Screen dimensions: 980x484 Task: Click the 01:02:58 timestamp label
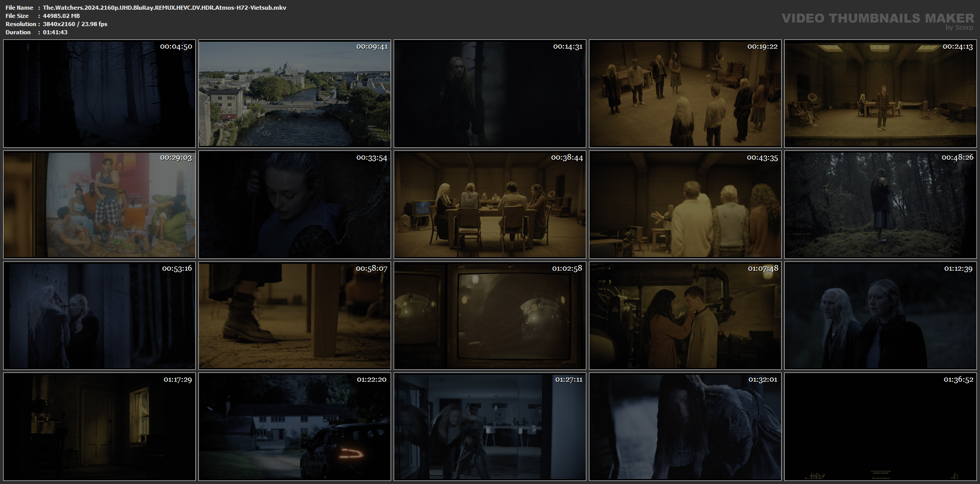tap(567, 269)
